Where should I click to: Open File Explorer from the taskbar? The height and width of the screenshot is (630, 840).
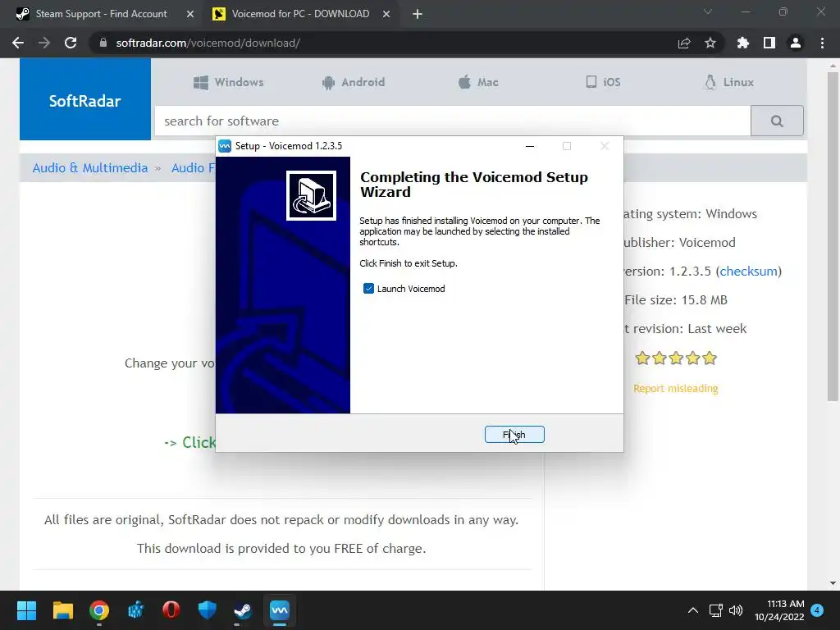62,610
